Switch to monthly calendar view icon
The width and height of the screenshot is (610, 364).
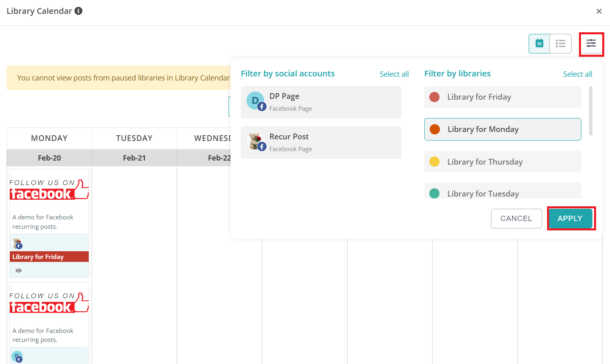pos(539,43)
